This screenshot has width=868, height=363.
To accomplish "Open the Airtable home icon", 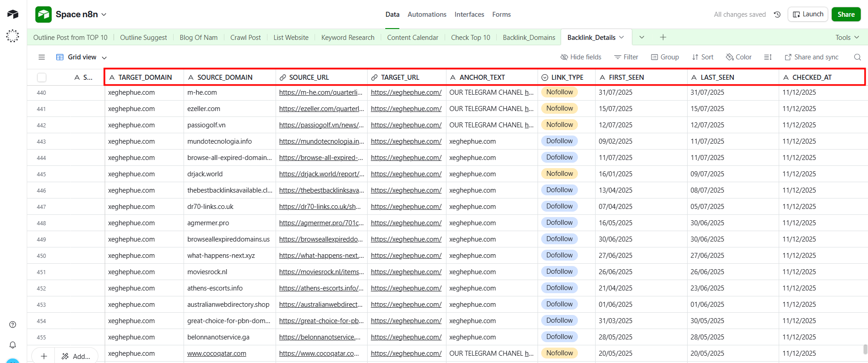I will [x=13, y=14].
